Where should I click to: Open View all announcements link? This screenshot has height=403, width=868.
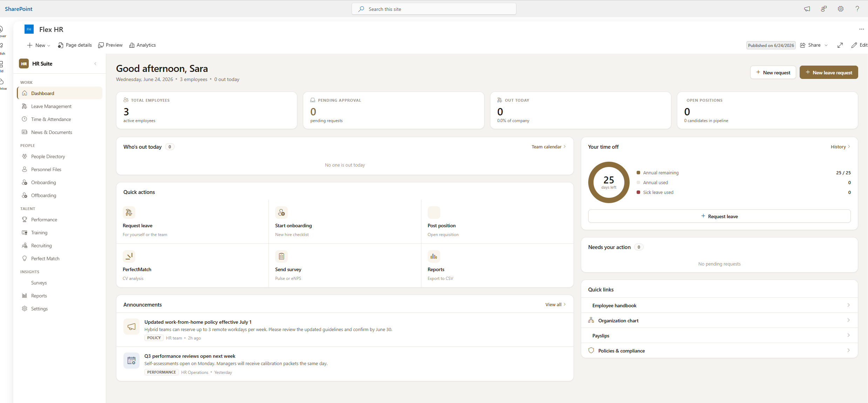555,304
